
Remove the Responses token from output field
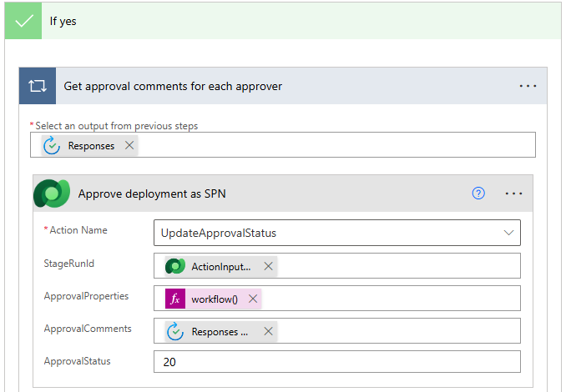[x=129, y=145]
